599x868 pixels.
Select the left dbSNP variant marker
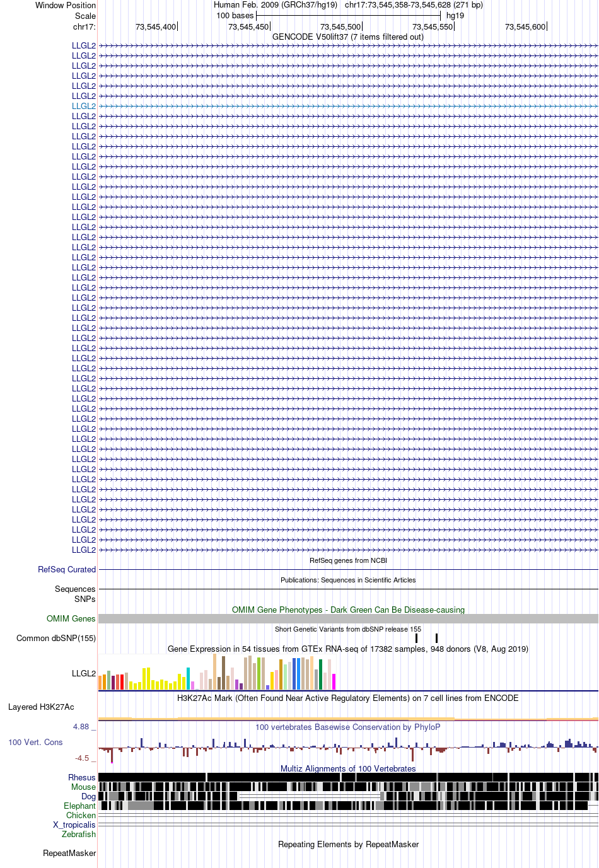coord(416,638)
